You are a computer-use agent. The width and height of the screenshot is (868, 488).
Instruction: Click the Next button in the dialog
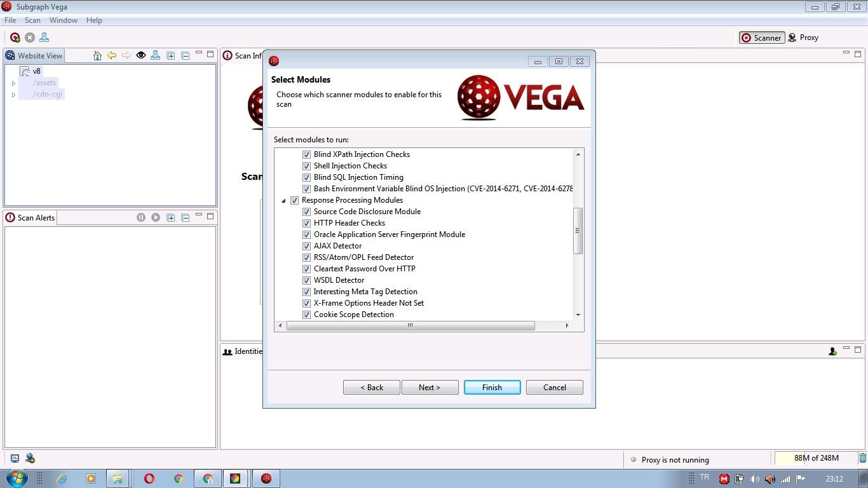[x=430, y=388]
